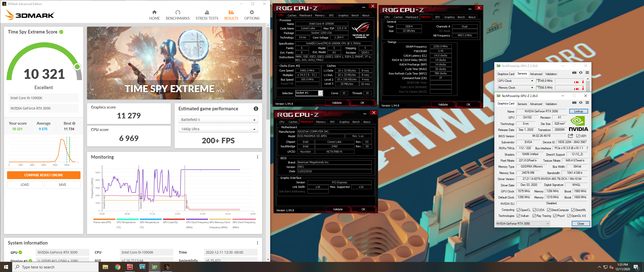
Task: Click the GPU-Z screenshot camera icon in front window
Action: point(574,103)
